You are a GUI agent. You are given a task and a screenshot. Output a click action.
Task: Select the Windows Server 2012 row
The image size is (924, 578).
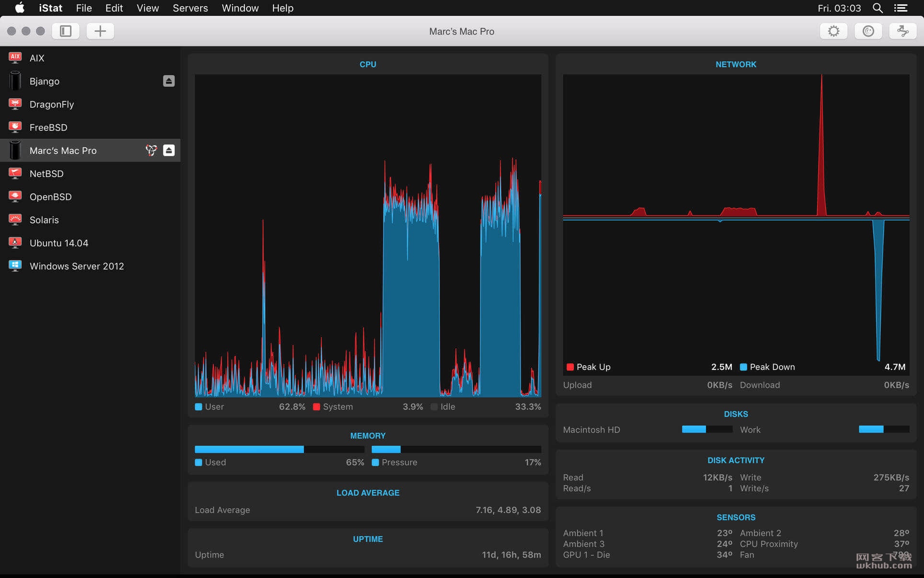tap(90, 266)
